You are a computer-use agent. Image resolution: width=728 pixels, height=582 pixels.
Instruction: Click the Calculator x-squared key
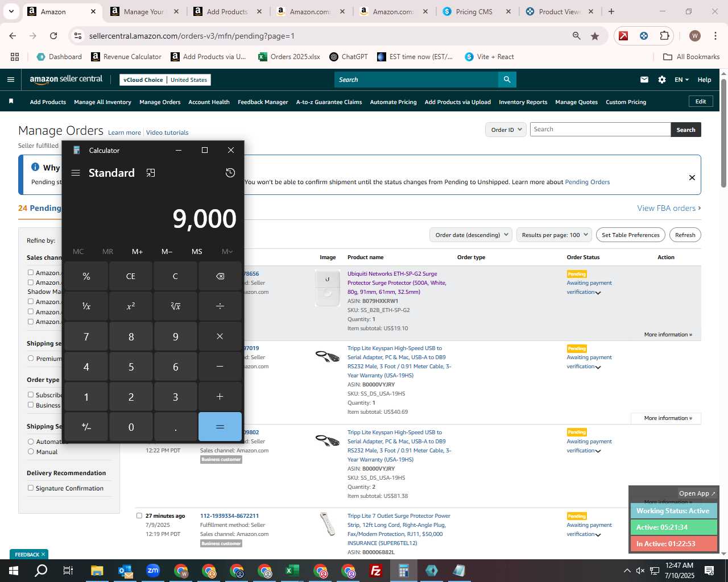point(131,306)
